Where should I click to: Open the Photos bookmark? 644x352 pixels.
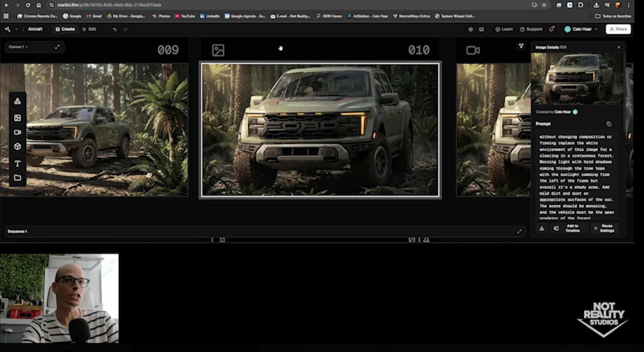pyautogui.click(x=161, y=16)
